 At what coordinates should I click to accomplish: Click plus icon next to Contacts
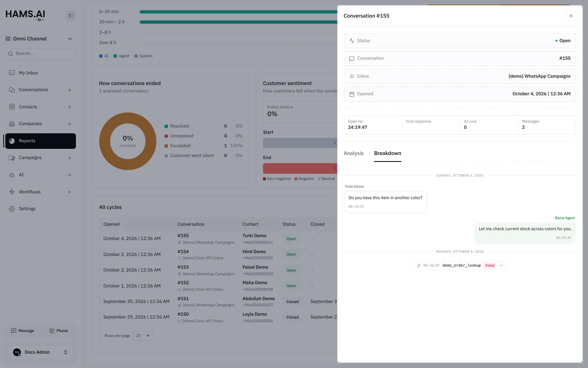pos(69,107)
